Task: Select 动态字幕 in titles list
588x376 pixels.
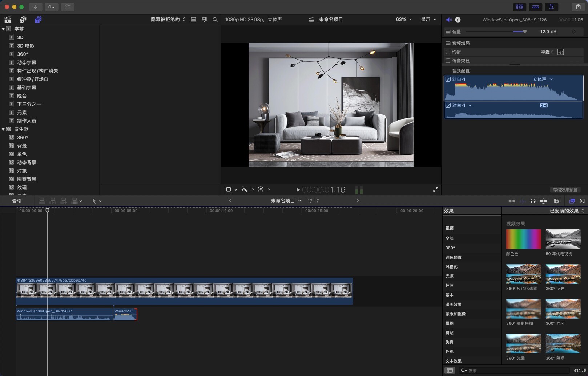Action: pos(27,62)
